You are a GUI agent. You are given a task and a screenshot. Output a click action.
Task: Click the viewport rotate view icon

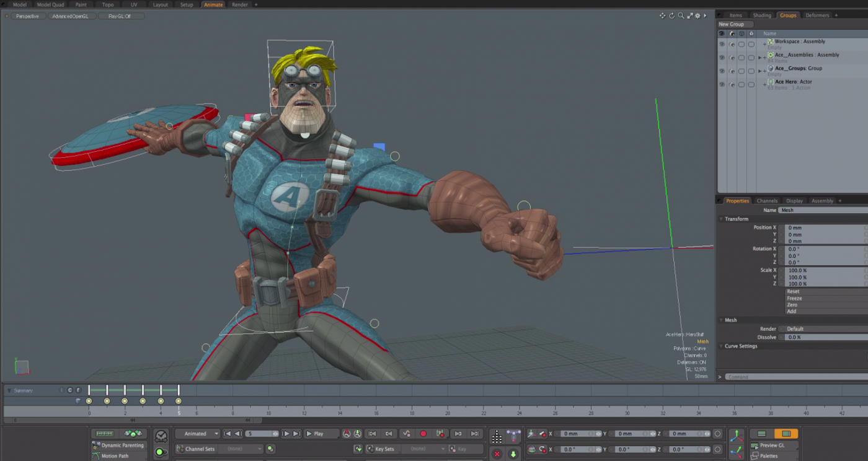point(671,15)
